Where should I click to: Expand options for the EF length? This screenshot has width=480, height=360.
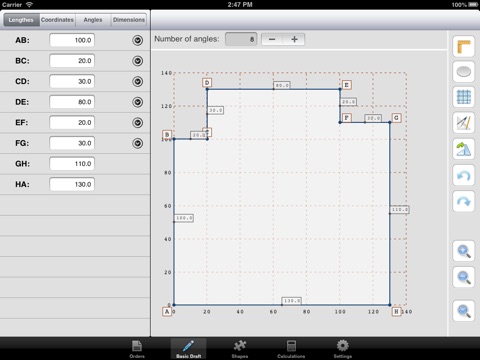point(137,123)
